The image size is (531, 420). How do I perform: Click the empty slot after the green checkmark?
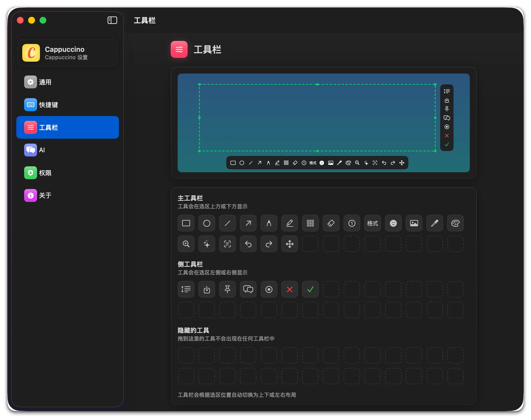coord(331,289)
